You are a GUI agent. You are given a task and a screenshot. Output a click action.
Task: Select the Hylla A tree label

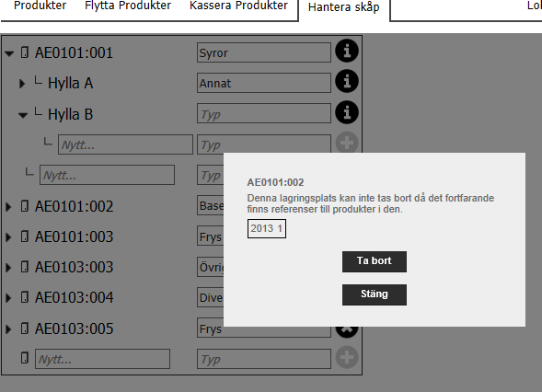click(x=71, y=84)
